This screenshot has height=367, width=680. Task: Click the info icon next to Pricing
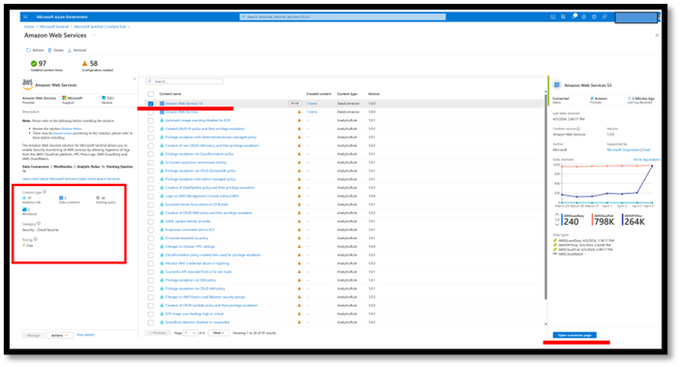pos(36,239)
